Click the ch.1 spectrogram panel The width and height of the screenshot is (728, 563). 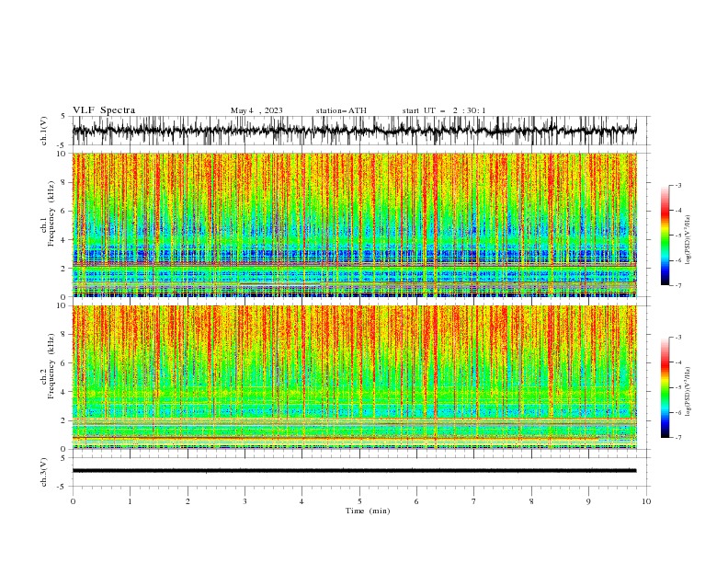pyautogui.click(x=354, y=224)
